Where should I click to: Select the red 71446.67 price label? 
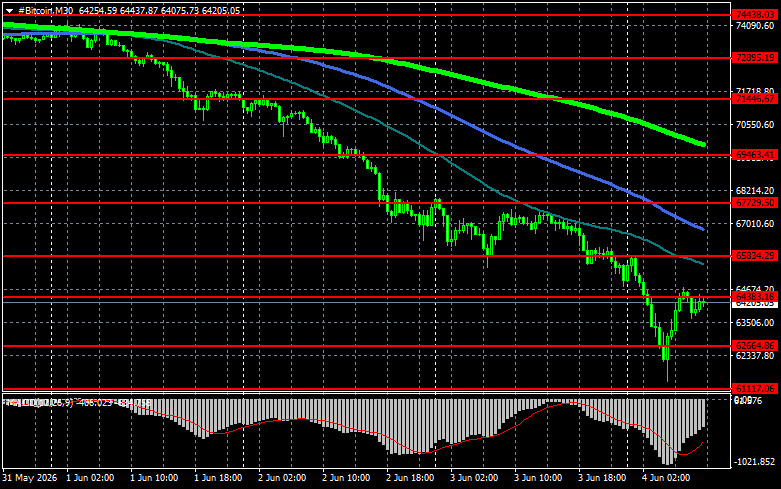click(755, 99)
